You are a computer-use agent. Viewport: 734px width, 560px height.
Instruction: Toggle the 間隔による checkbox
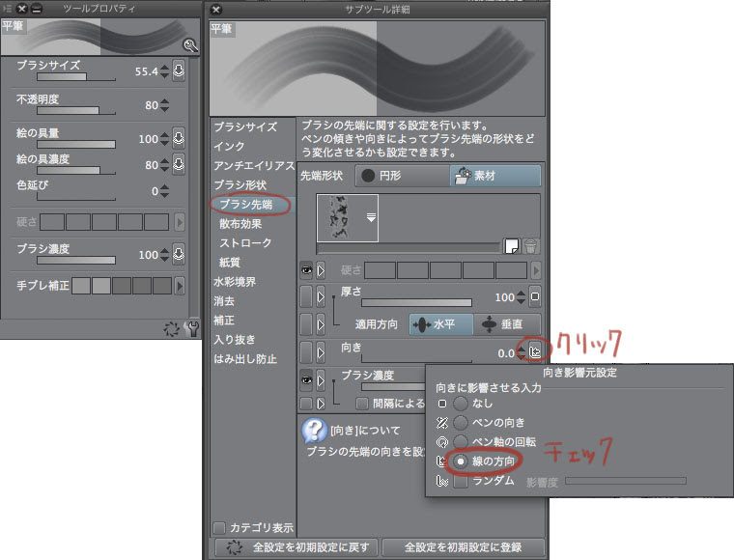pyautogui.click(x=362, y=404)
